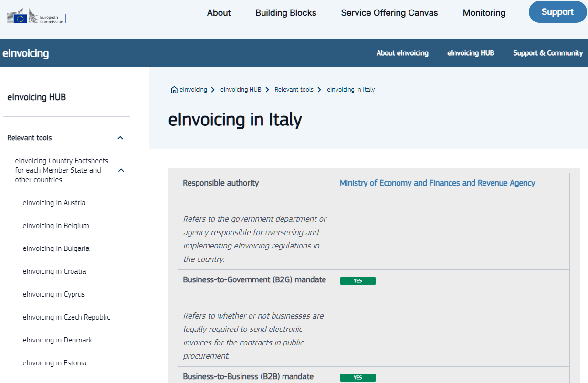Click Business-to-Government (B2G) mandate label
Viewport: 588px width, 383px height.
(x=254, y=280)
